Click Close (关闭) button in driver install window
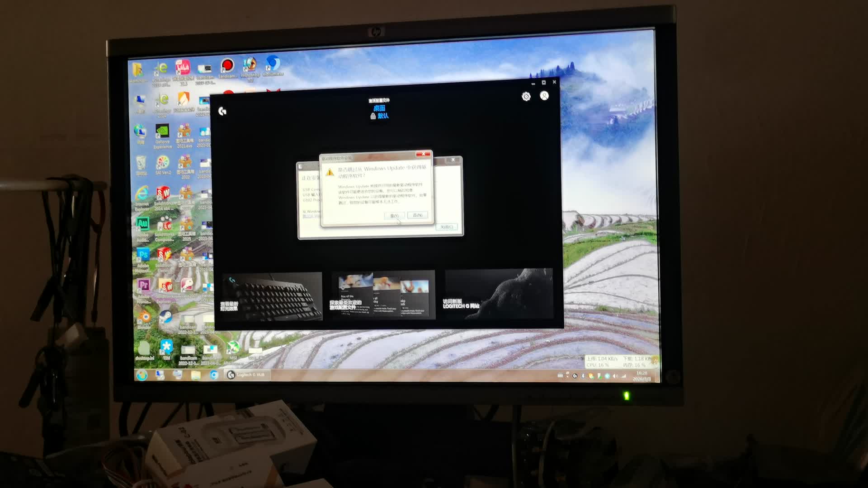Image resolution: width=868 pixels, height=488 pixels. [x=446, y=227]
